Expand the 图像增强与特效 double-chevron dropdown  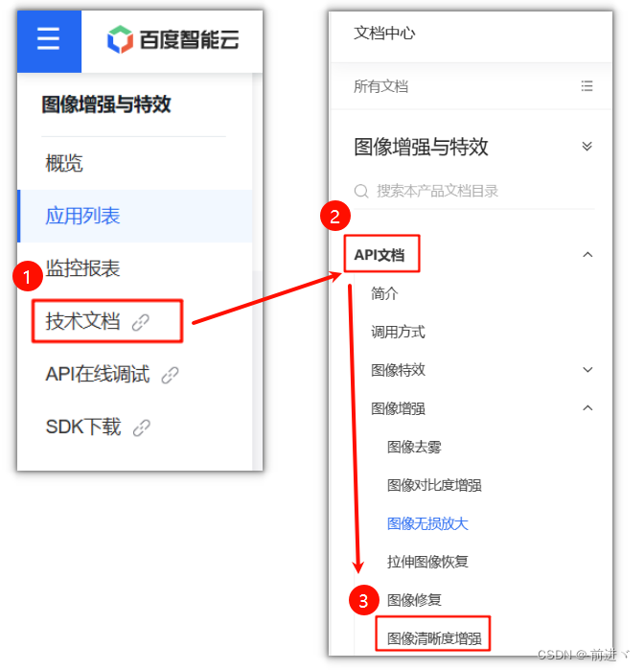[587, 146]
